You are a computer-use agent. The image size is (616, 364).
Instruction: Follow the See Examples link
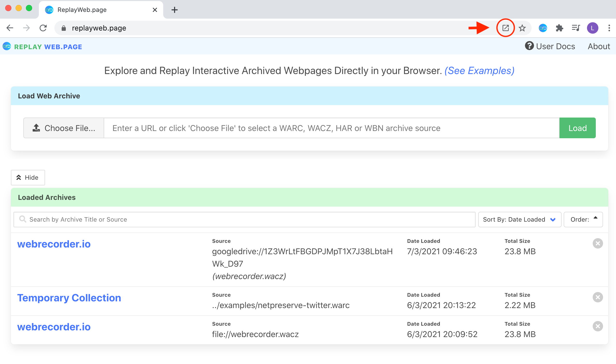(479, 71)
